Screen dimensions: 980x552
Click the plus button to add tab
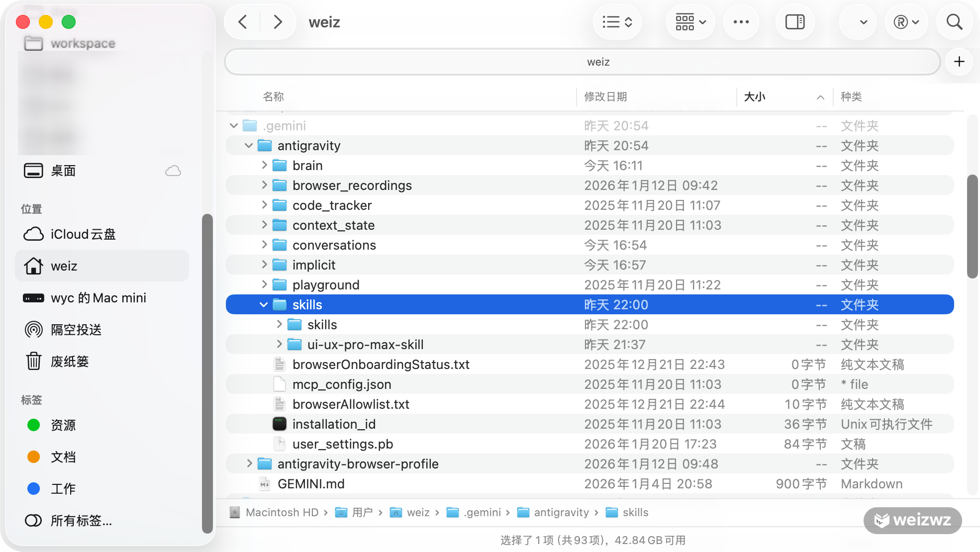959,62
